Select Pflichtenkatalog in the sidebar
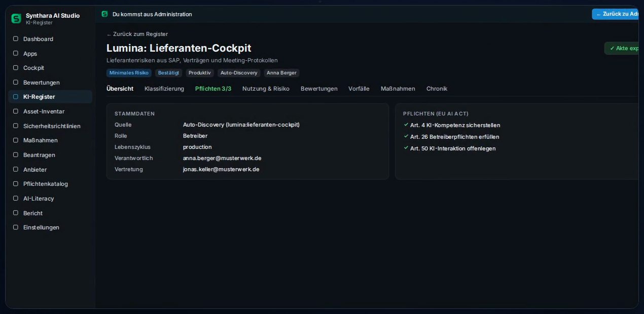 (50, 184)
